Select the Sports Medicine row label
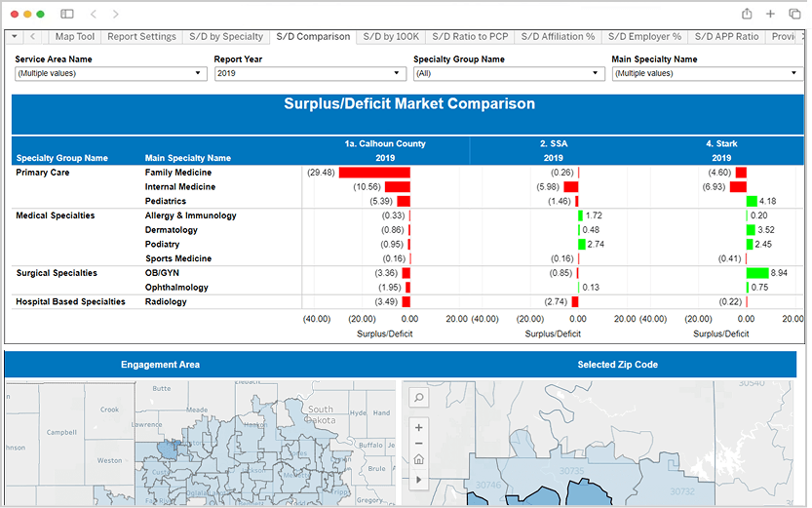This screenshot has width=812, height=508. point(178,258)
